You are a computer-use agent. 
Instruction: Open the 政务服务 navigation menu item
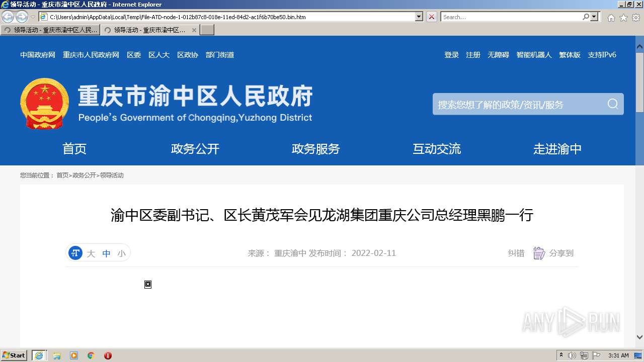(316, 149)
